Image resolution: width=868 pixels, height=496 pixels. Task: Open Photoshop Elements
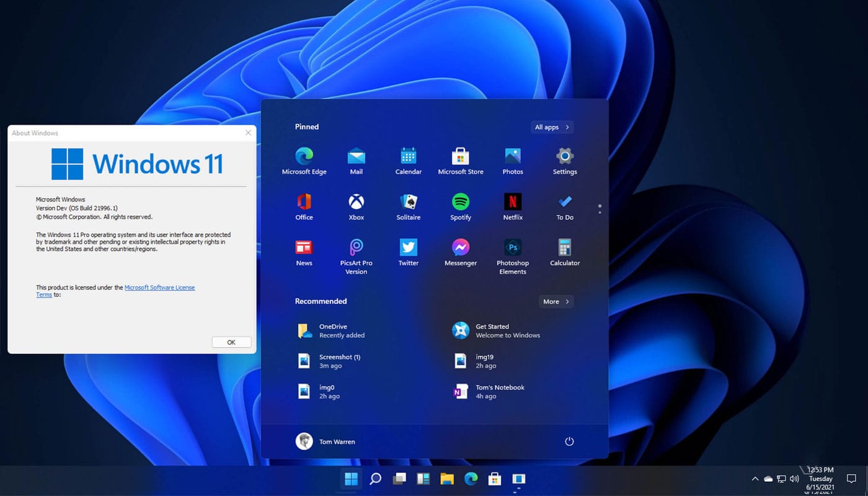click(x=513, y=256)
